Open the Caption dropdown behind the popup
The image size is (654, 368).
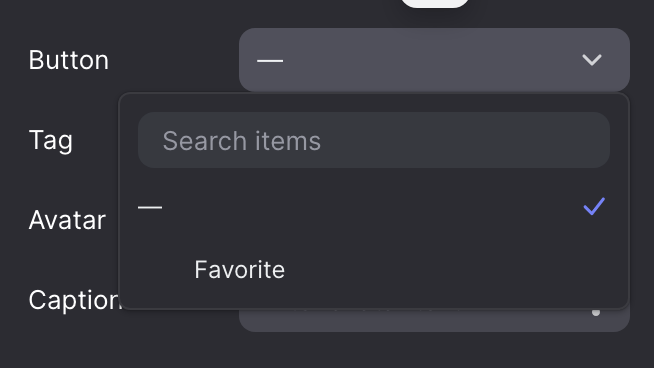coord(434,320)
